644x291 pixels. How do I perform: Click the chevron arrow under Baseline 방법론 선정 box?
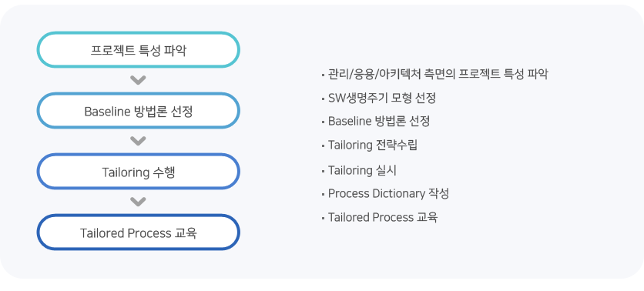click(x=138, y=141)
